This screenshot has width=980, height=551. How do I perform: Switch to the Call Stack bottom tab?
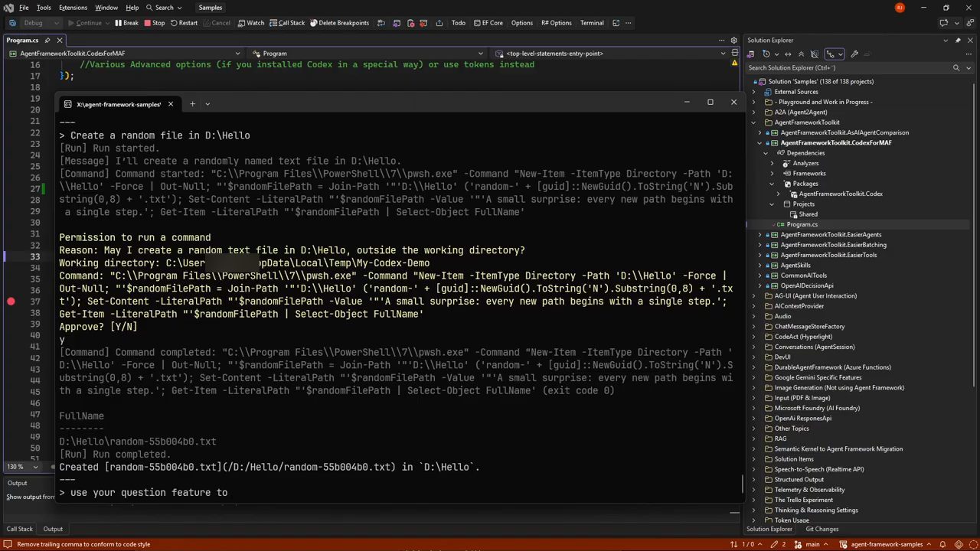pos(20,529)
